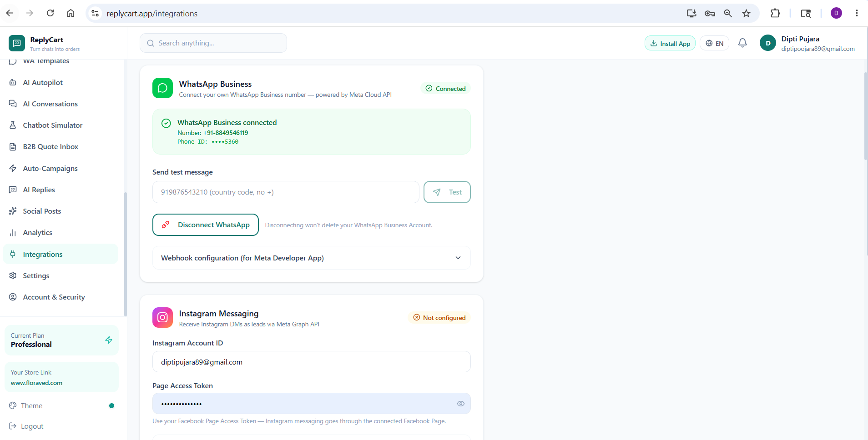The height and width of the screenshot is (440, 868).
Task: Click the Instagram Messaging logo icon
Action: pyautogui.click(x=162, y=317)
